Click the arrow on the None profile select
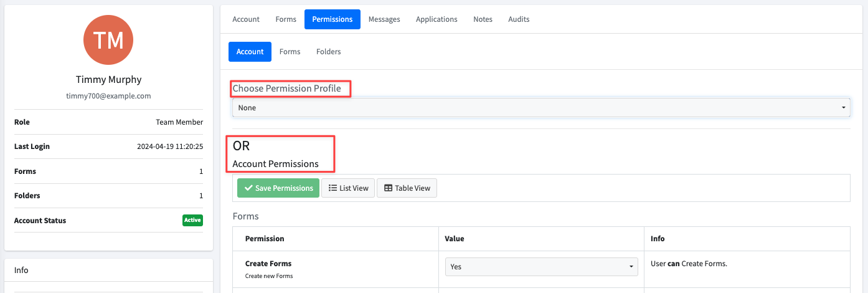868x293 pixels. 844,108
